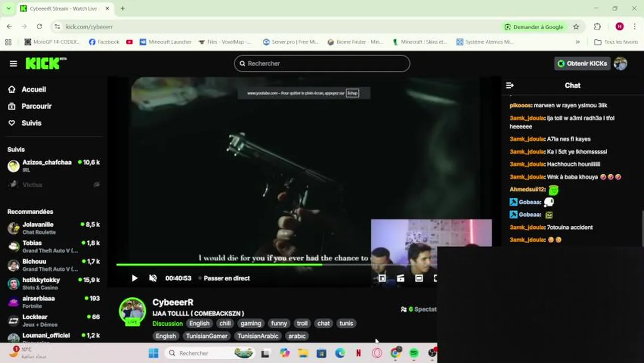Launch Spotify from the taskbar
The width and height of the screenshot is (644, 363).
click(x=414, y=353)
